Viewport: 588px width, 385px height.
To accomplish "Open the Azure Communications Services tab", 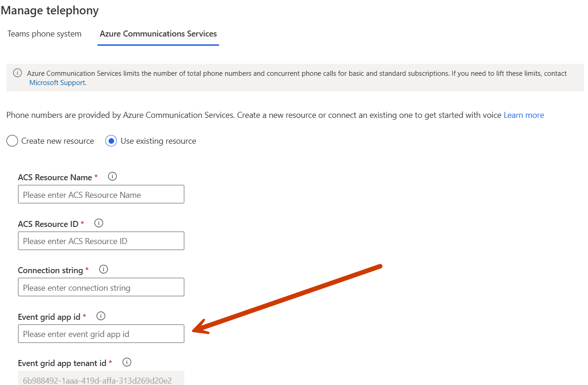I will 158,34.
